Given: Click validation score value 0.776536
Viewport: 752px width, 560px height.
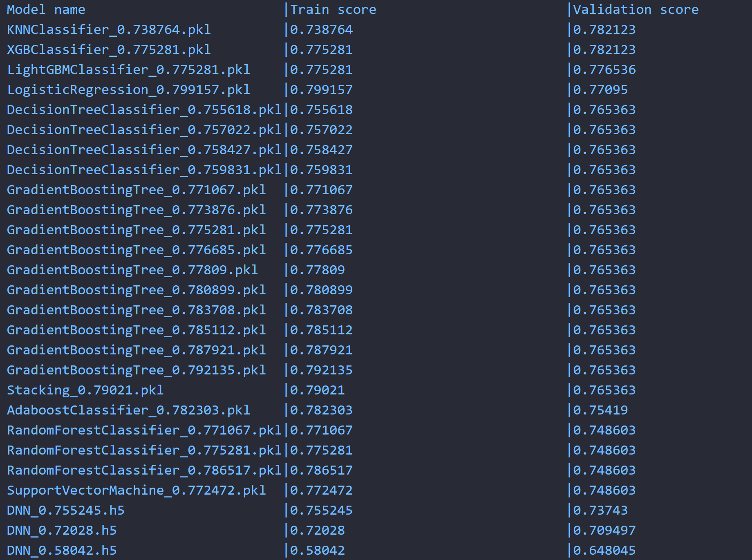Looking at the screenshot, I should (604, 70).
